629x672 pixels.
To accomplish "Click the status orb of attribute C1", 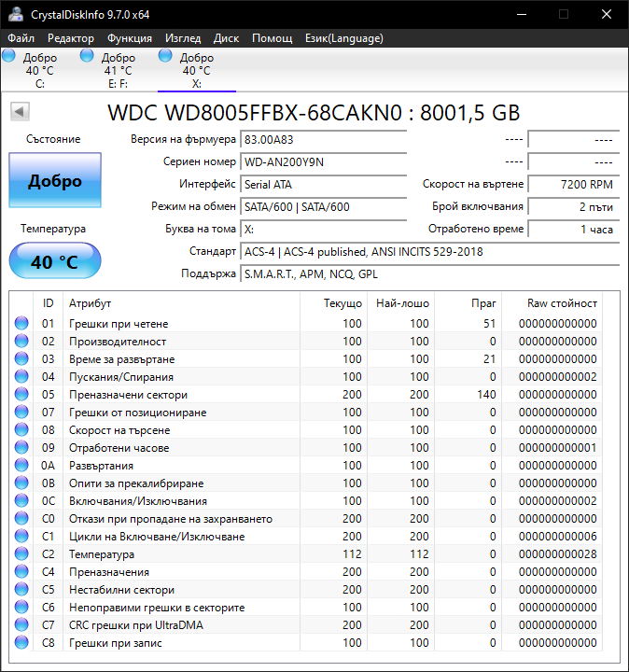I will tap(21, 536).
